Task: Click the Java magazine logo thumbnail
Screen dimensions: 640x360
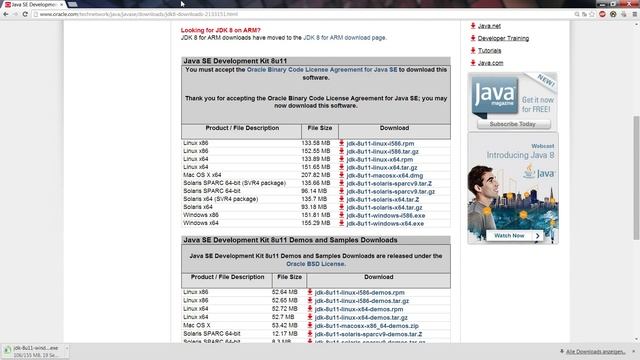Action: (495, 97)
